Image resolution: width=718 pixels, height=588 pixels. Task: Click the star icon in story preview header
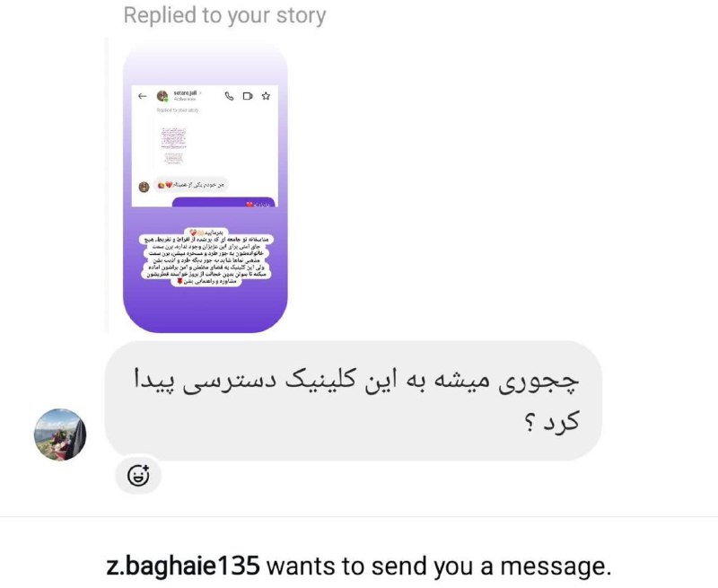tap(266, 96)
